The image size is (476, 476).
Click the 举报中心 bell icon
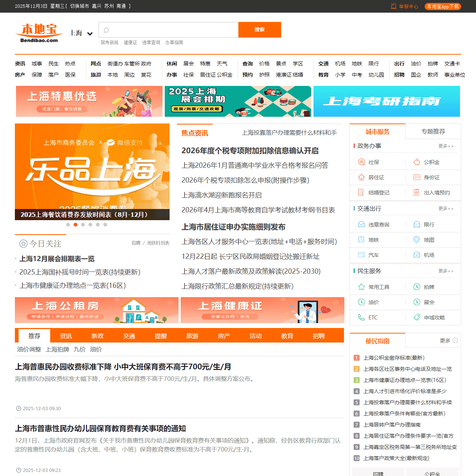pos(393,6)
